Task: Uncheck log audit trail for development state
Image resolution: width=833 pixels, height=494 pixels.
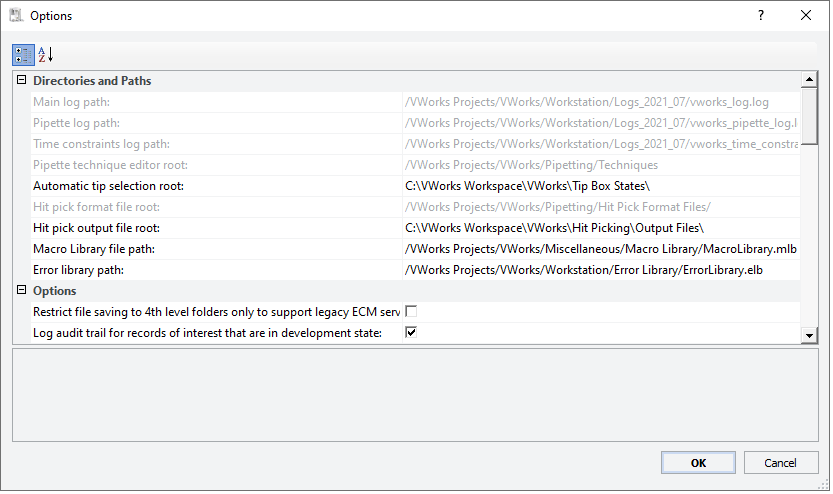Action: 411,333
